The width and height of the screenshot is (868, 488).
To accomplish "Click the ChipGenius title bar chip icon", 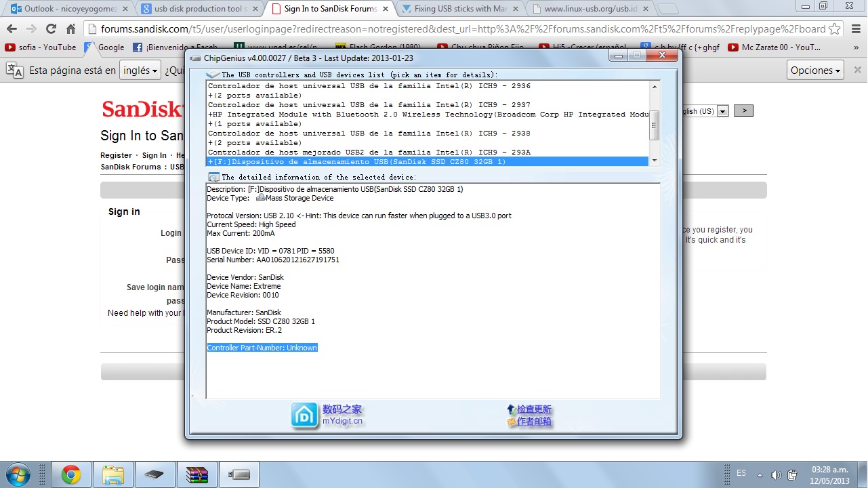I will tap(196, 58).
